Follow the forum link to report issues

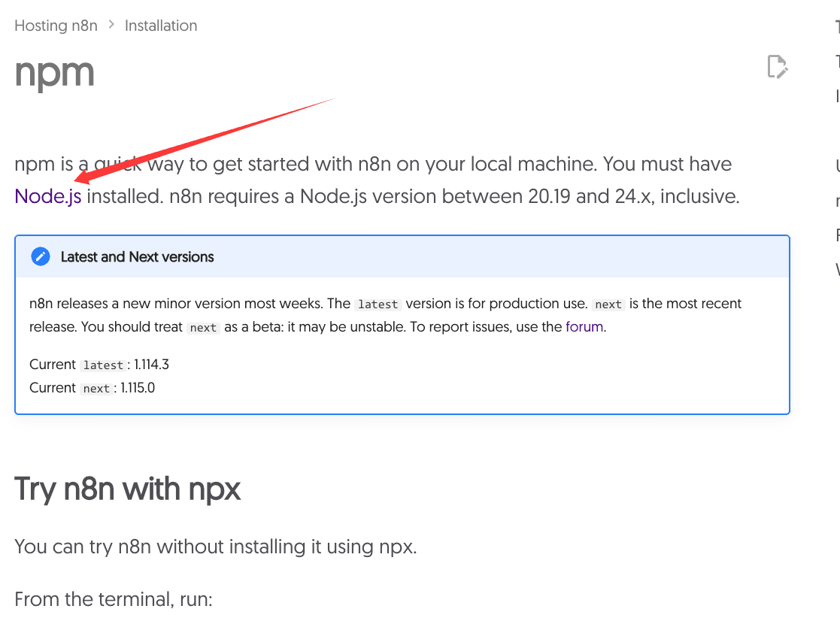tap(584, 327)
